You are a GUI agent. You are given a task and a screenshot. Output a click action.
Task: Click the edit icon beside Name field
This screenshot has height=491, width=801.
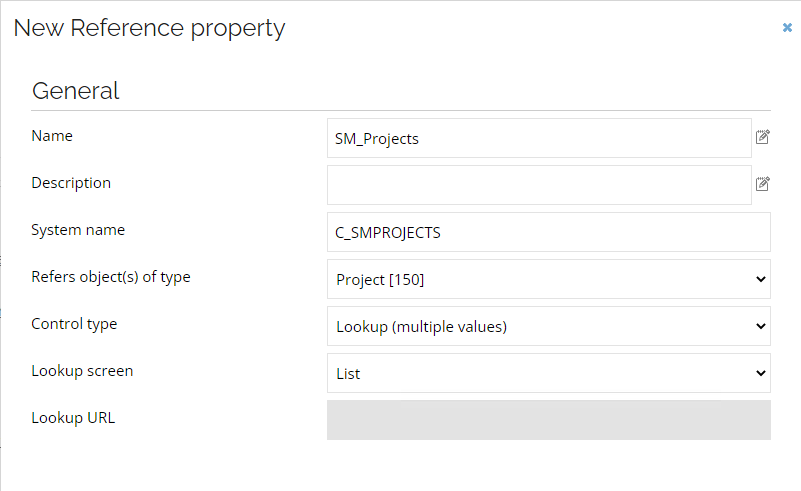(763, 137)
